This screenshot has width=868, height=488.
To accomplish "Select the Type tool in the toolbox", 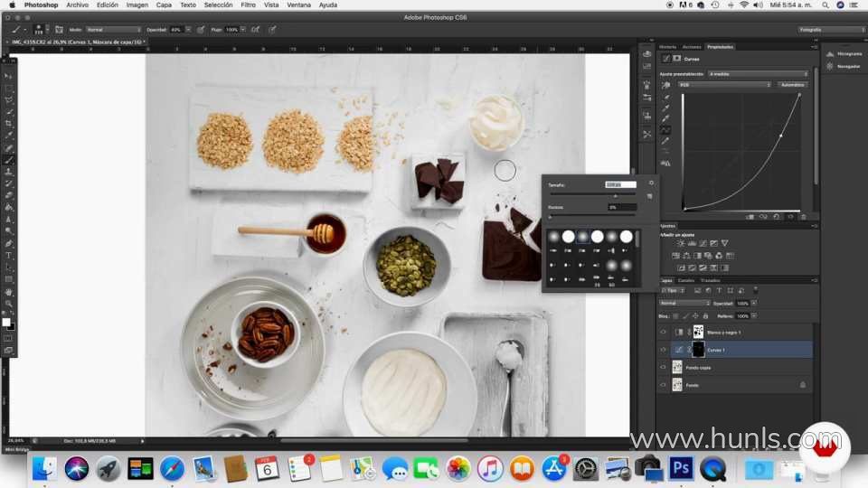I will click(x=9, y=255).
